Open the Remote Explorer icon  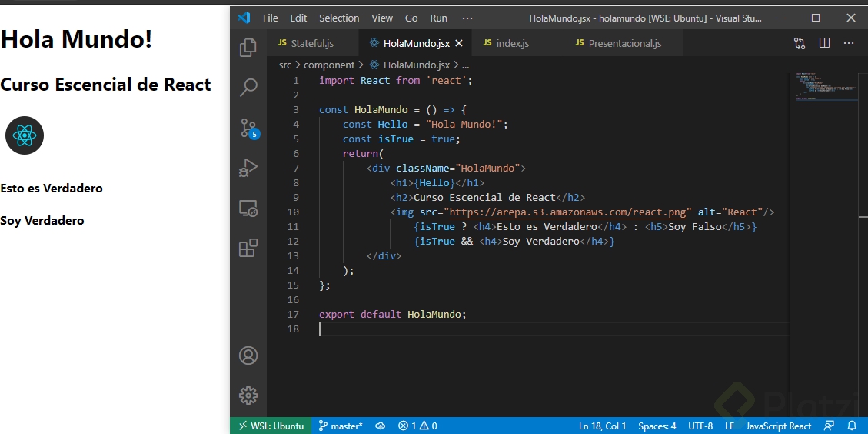(x=248, y=208)
